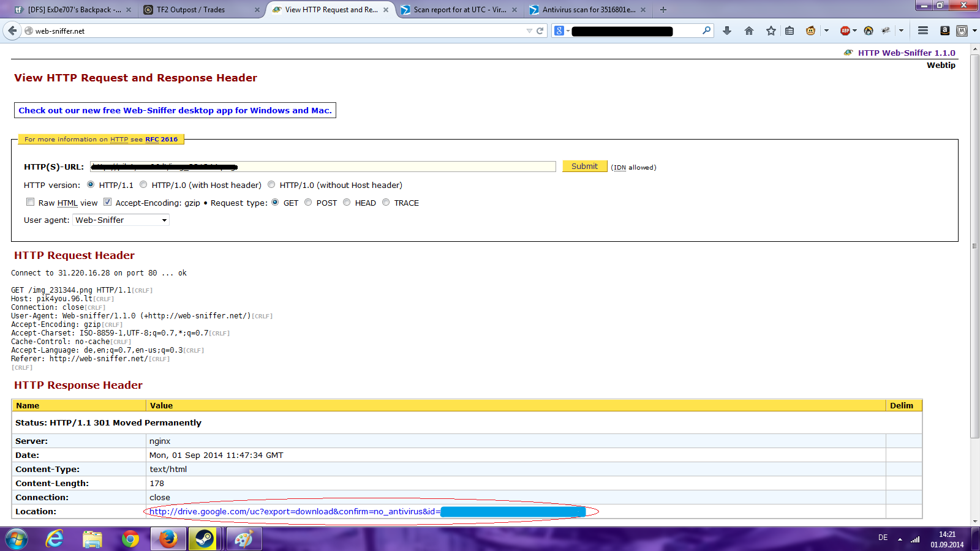Screen dimensions: 980x551
Task: Click the DE language indicator in the tray
Action: pos(883,538)
